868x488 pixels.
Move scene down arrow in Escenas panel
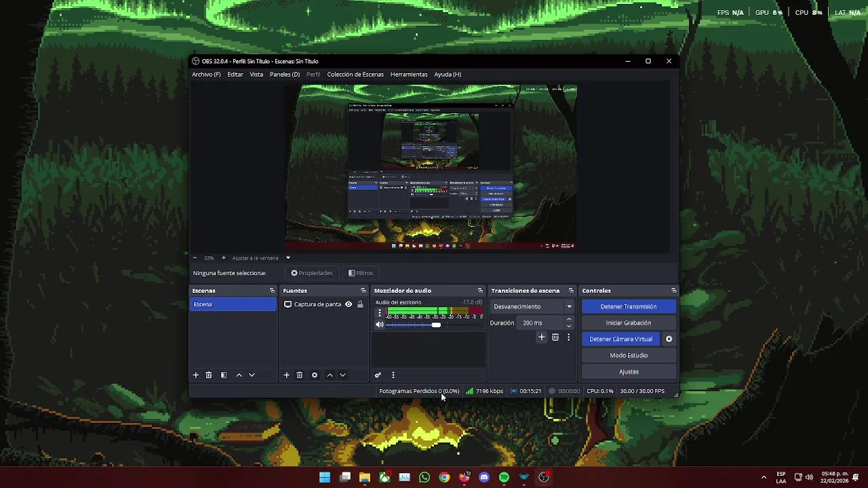click(x=252, y=375)
